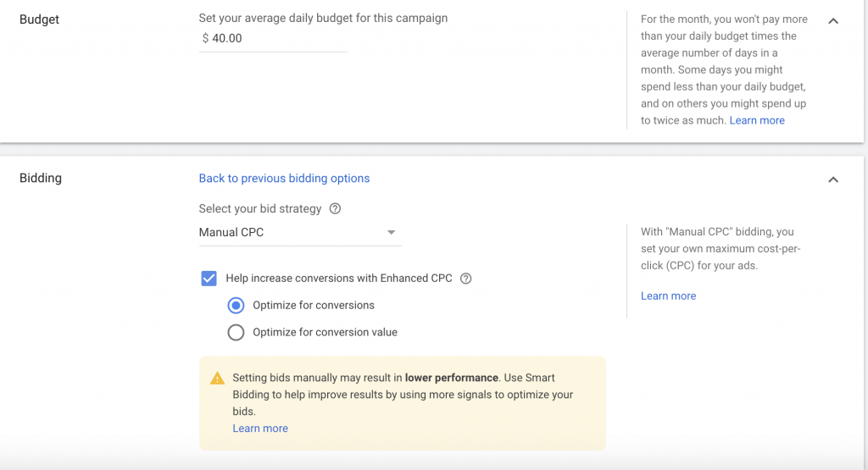868x470 pixels.
Task: Click the Bidding section heading
Action: pos(41,178)
